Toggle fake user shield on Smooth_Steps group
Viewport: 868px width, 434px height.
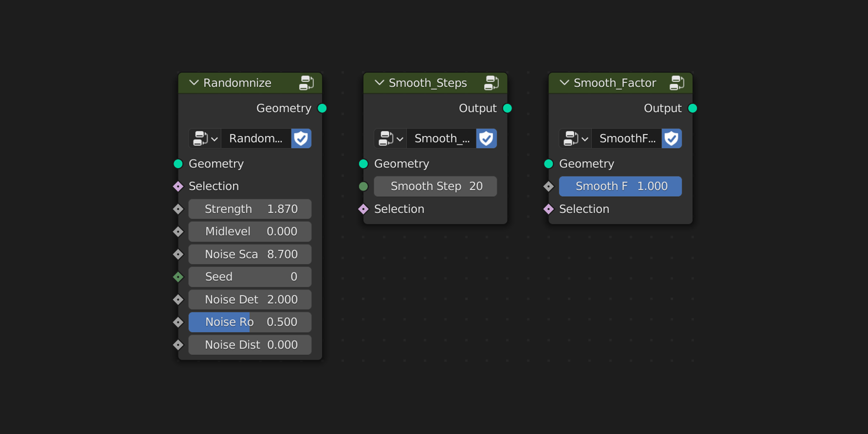pos(486,138)
